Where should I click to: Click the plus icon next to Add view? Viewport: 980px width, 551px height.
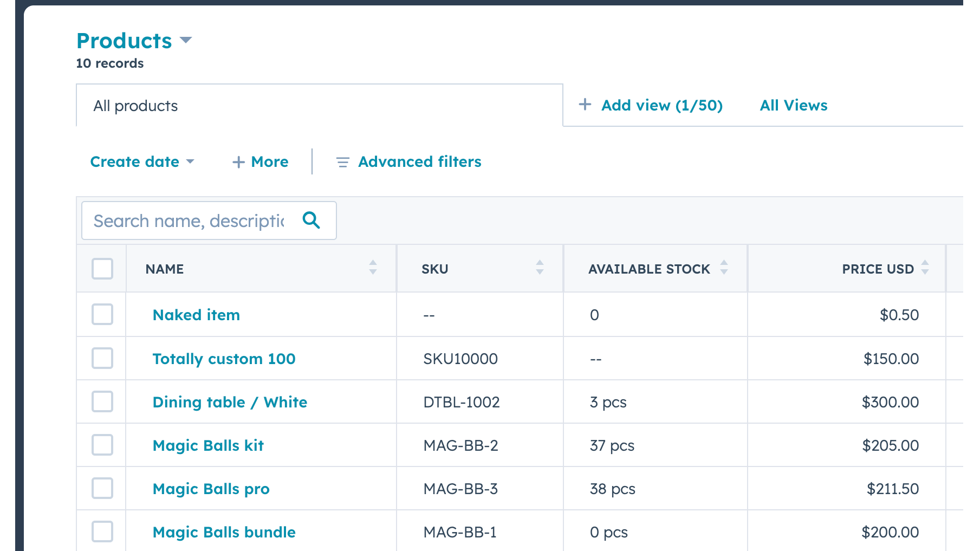(585, 104)
